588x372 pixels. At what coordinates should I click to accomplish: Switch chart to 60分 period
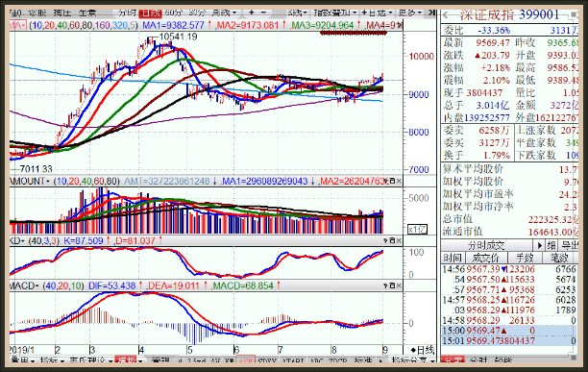[174, 12]
